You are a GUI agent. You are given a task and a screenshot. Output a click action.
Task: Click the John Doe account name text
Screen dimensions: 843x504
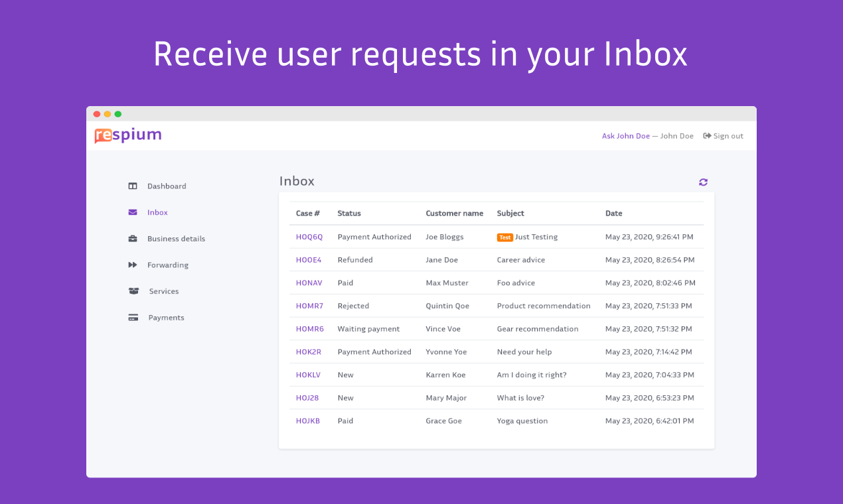677,136
